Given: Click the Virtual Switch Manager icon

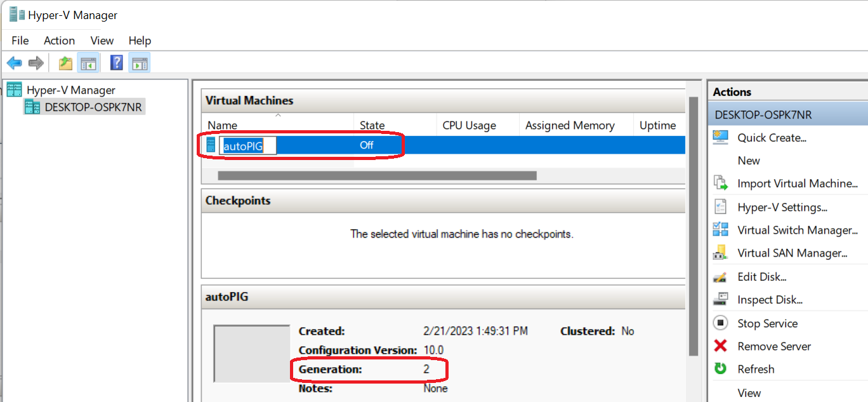Looking at the screenshot, I should tap(720, 230).
